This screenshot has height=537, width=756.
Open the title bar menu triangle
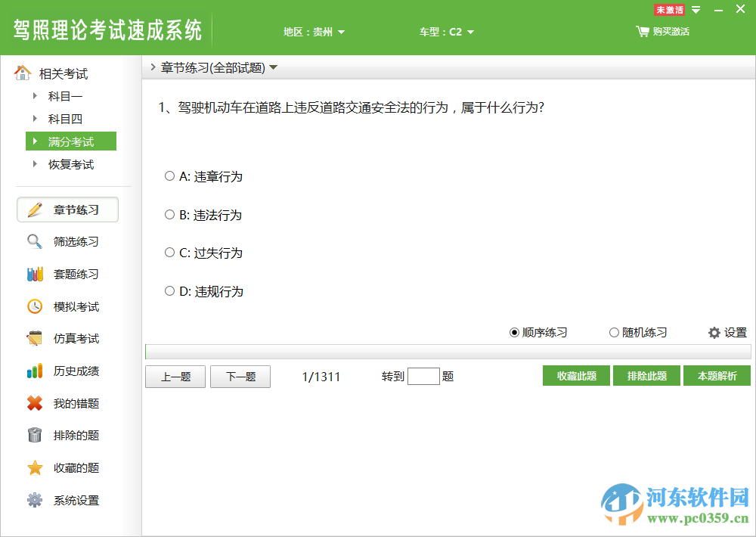[696, 10]
